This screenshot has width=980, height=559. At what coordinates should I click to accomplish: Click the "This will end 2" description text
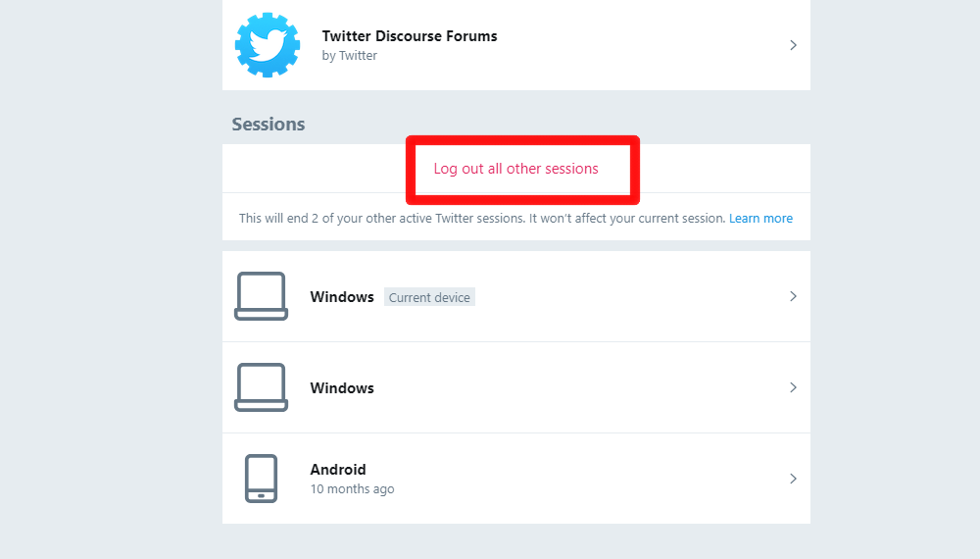482,219
